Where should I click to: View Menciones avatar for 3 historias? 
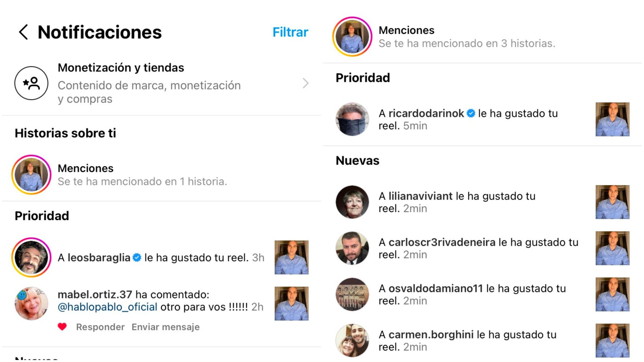(x=352, y=37)
